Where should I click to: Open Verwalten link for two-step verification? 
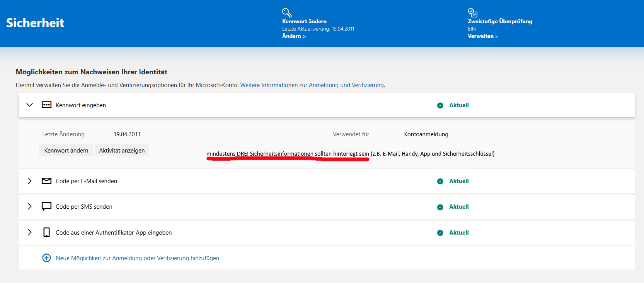(482, 36)
